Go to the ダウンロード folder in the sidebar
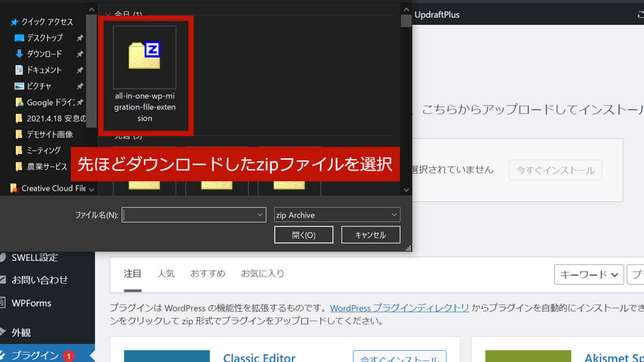Screen dimensions: 644x362 point(45,54)
